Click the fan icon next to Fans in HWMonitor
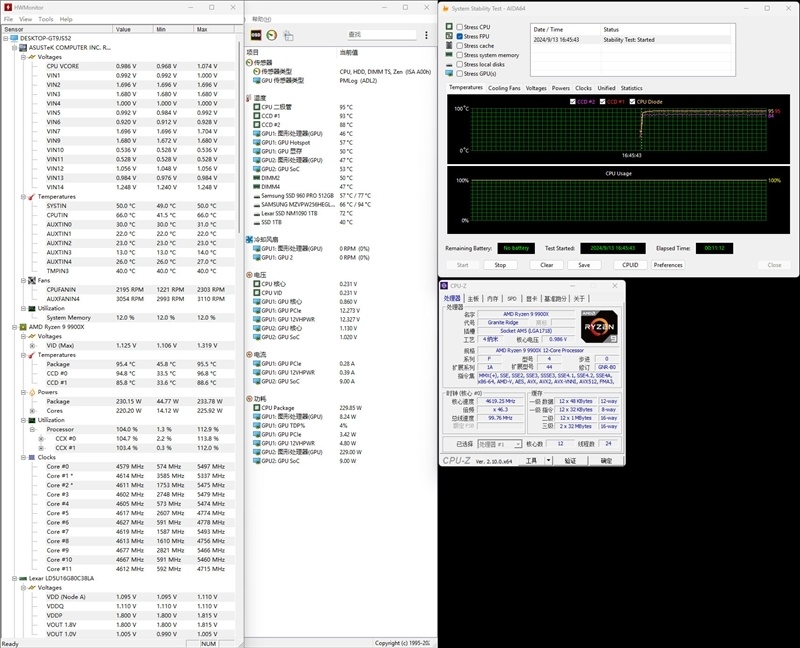This screenshot has width=800, height=648. coord(32,280)
